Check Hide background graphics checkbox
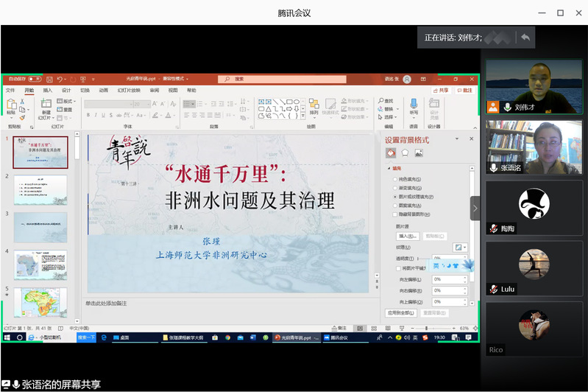The width and height of the screenshot is (588, 392). tap(395, 214)
